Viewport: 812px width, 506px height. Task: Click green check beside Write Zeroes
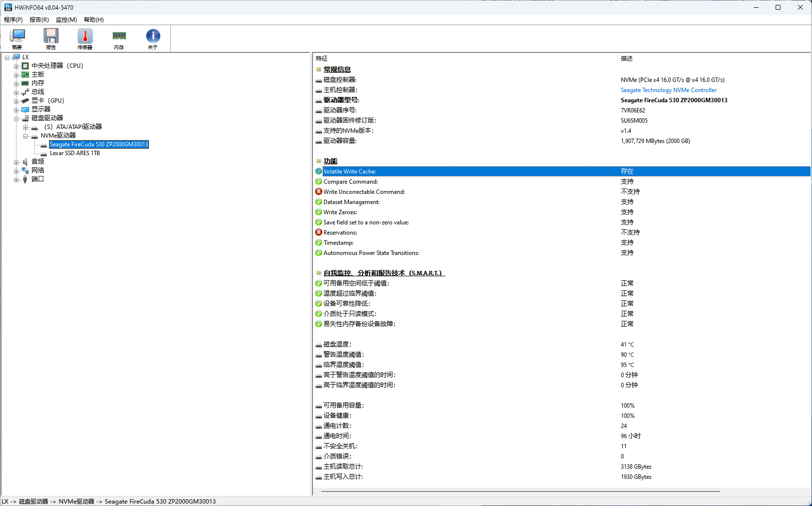pos(319,212)
